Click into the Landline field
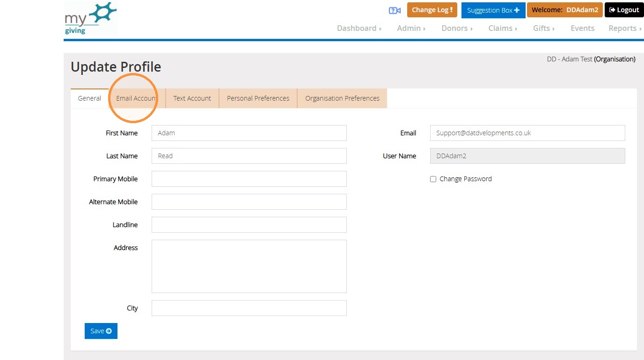Viewport: 644px width, 360px height. point(249,225)
